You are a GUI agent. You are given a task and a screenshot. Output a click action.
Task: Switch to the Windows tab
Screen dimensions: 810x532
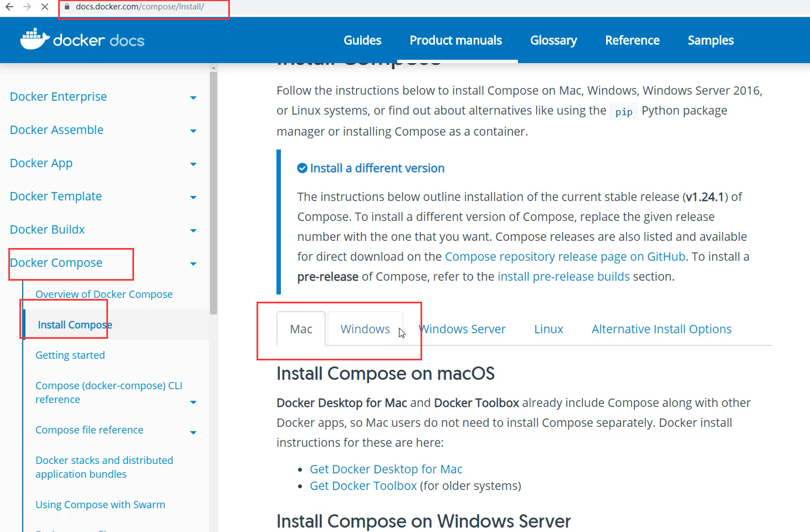365,329
